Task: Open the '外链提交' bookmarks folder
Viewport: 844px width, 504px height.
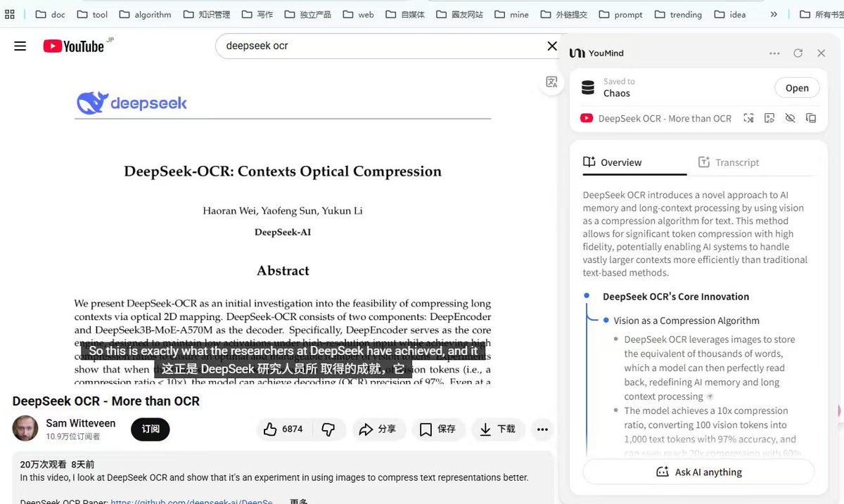Action: coord(565,14)
